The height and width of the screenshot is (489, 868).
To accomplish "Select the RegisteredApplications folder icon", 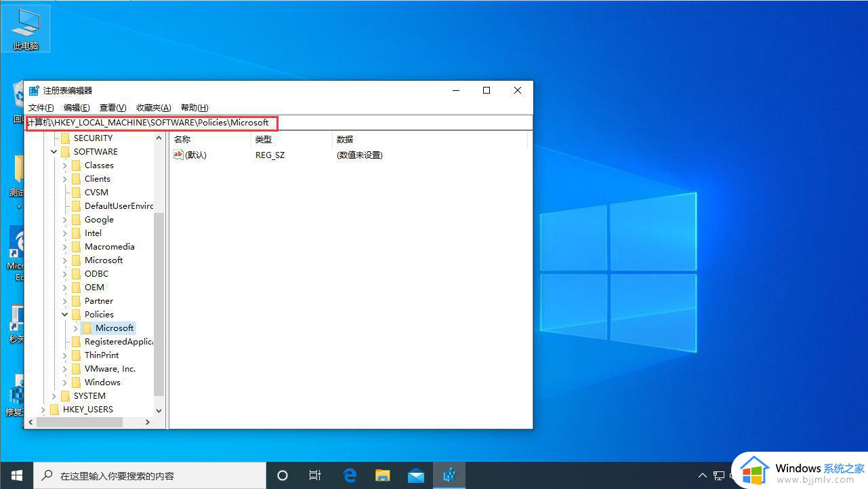I will pos(76,342).
